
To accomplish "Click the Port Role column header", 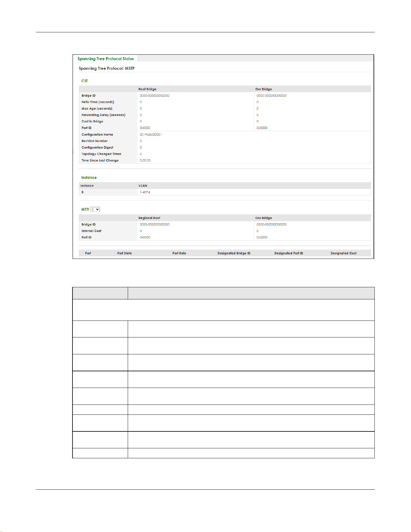I will (179, 253).
